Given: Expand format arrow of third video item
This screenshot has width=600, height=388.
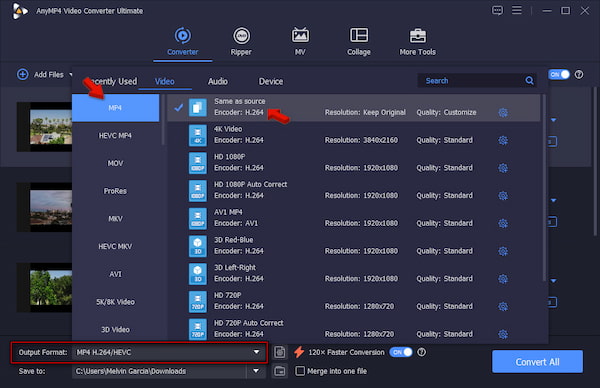Looking at the screenshot, I should pos(553,281).
